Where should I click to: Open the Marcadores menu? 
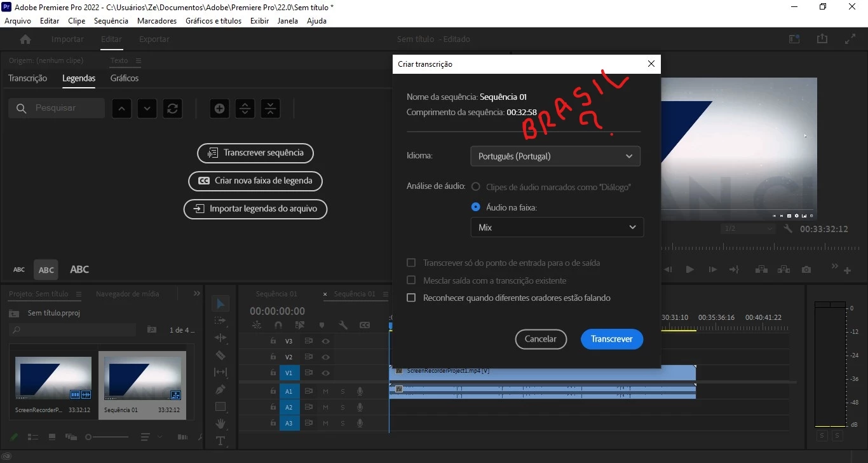point(157,21)
